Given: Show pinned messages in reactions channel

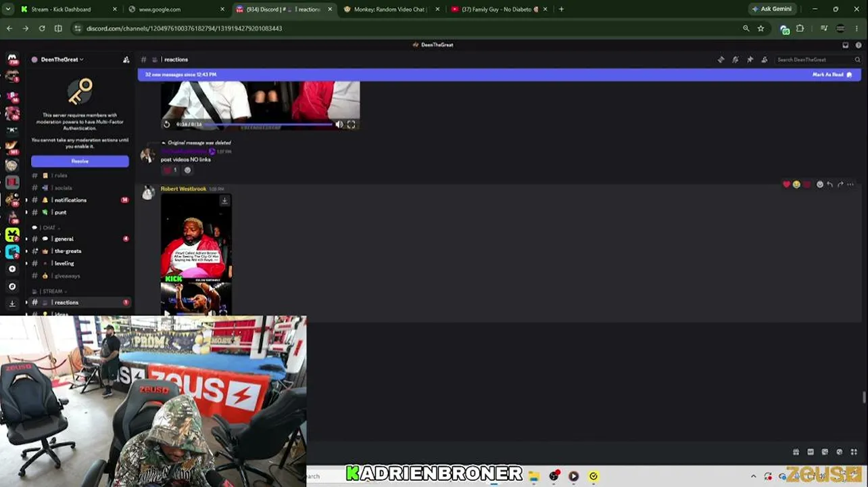Looking at the screenshot, I should [750, 60].
